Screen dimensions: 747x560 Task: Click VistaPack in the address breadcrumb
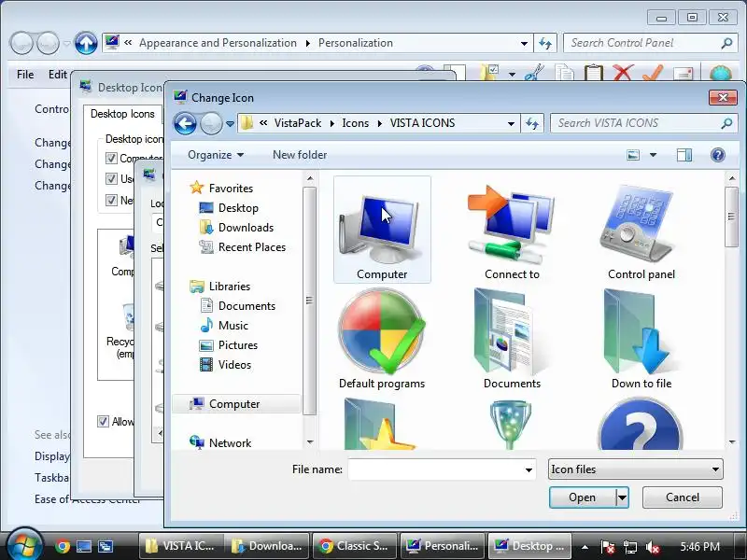(298, 123)
